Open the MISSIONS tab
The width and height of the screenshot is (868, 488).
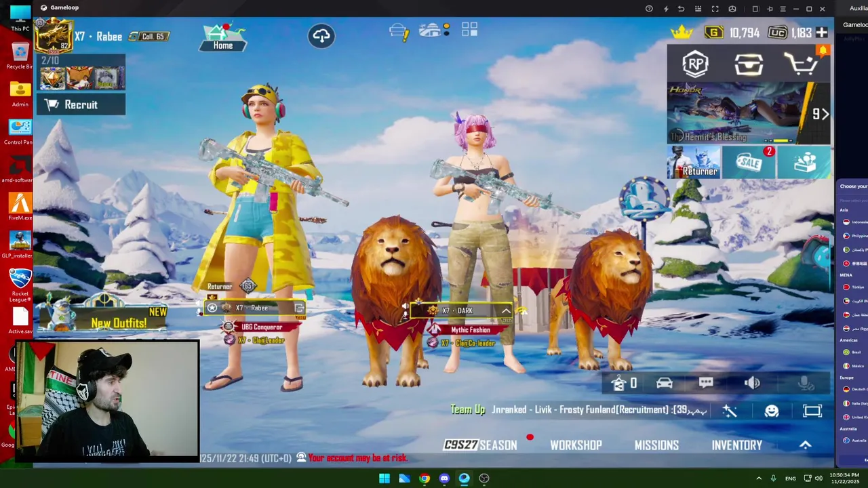tap(656, 445)
